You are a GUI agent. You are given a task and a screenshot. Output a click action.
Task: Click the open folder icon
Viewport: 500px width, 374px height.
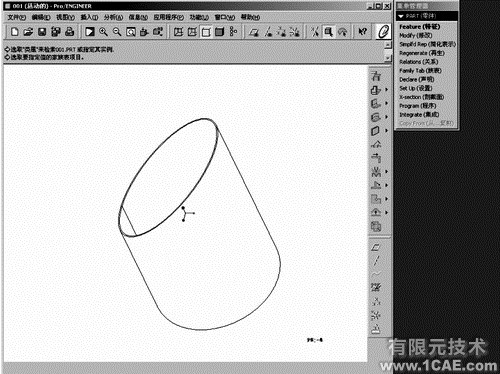click(28, 32)
